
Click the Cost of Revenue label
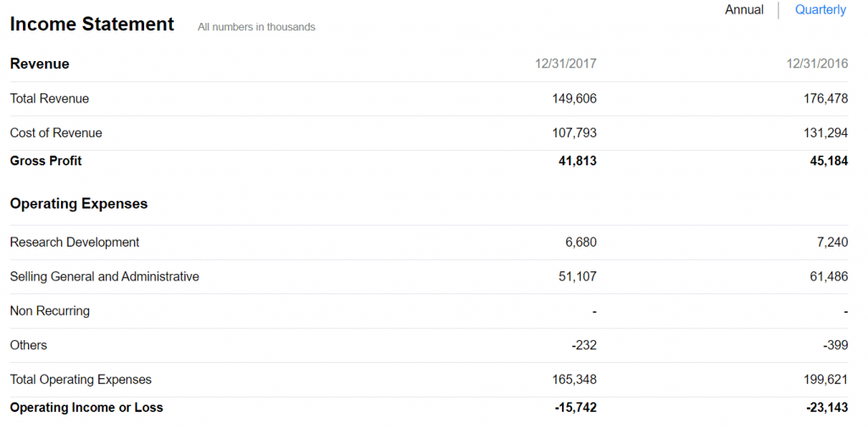tap(56, 133)
